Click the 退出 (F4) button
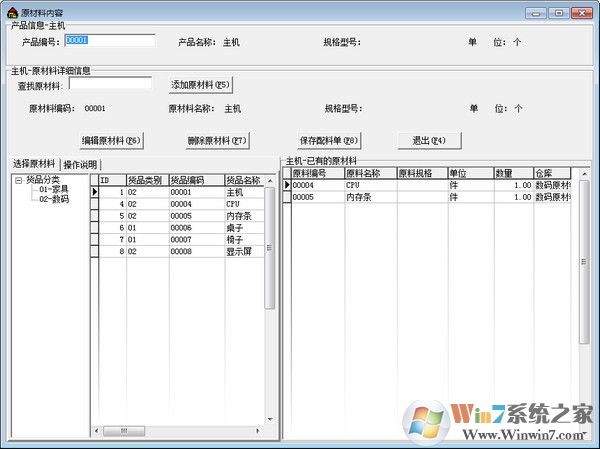This screenshot has width=600, height=449. tap(429, 140)
